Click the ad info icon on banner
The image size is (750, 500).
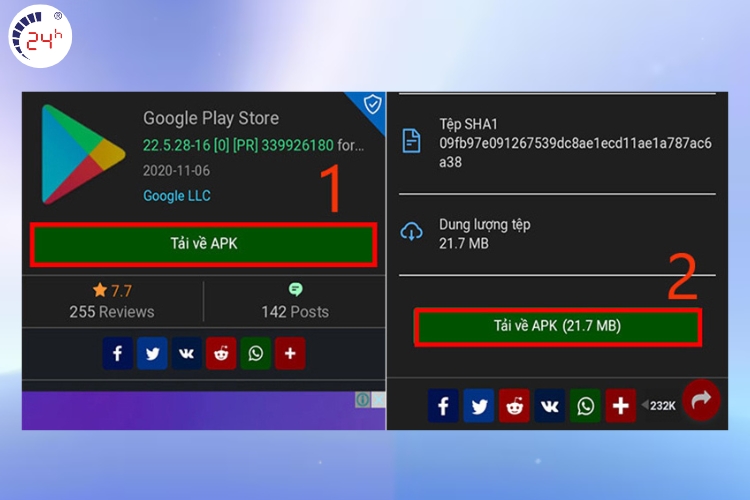coord(363,400)
